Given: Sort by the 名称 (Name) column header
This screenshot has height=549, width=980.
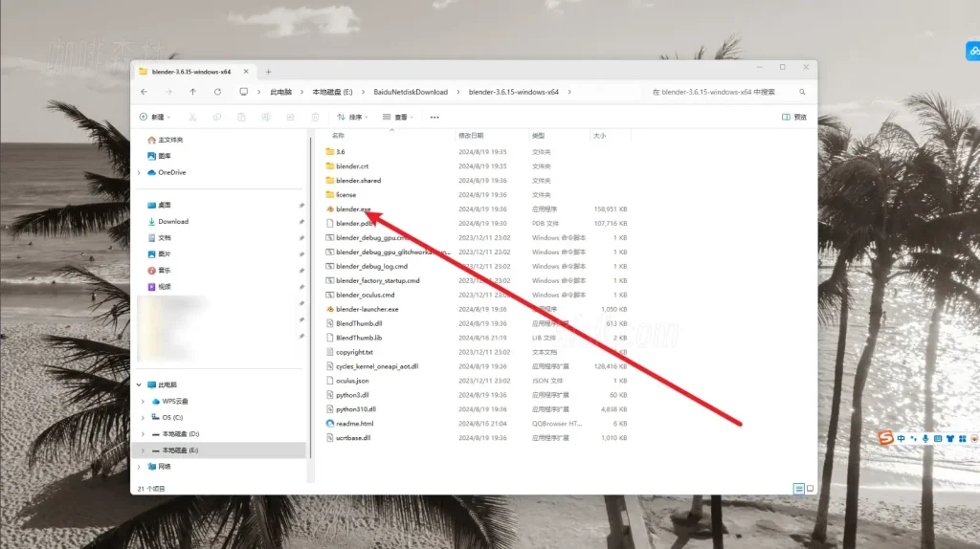Looking at the screenshot, I should tap(338, 136).
